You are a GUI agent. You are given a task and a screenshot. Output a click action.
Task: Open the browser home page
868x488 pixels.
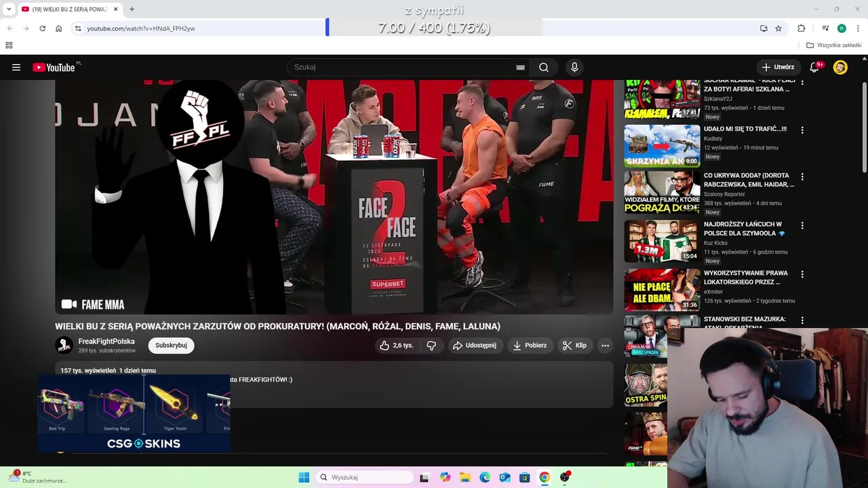point(58,28)
